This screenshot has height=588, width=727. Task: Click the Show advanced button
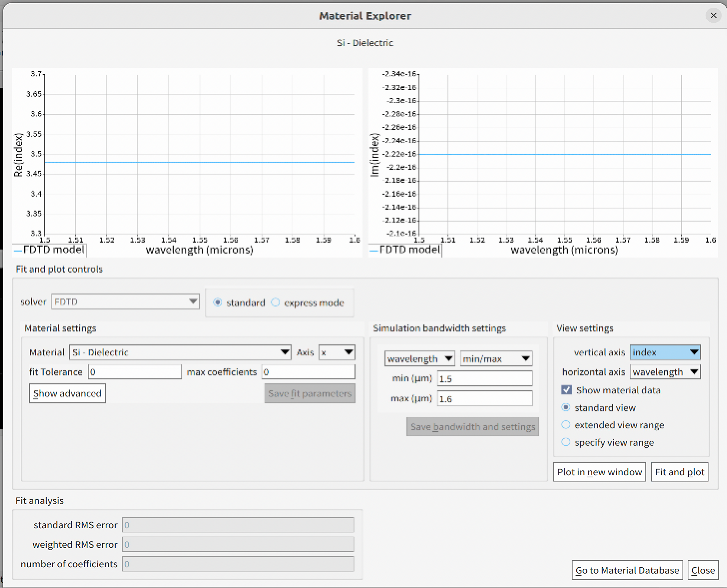point(67,393)
